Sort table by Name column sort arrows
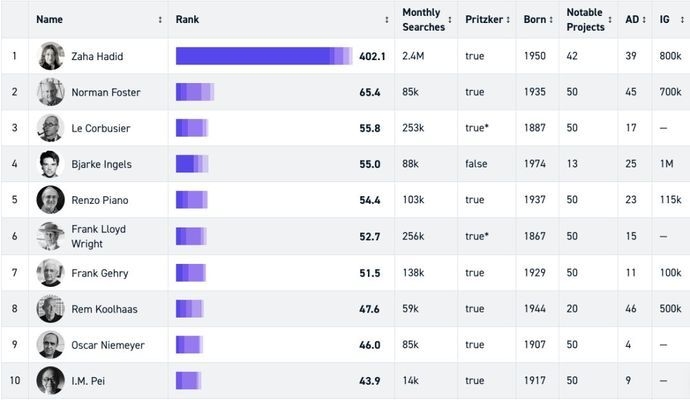 [x=160, y=20]
